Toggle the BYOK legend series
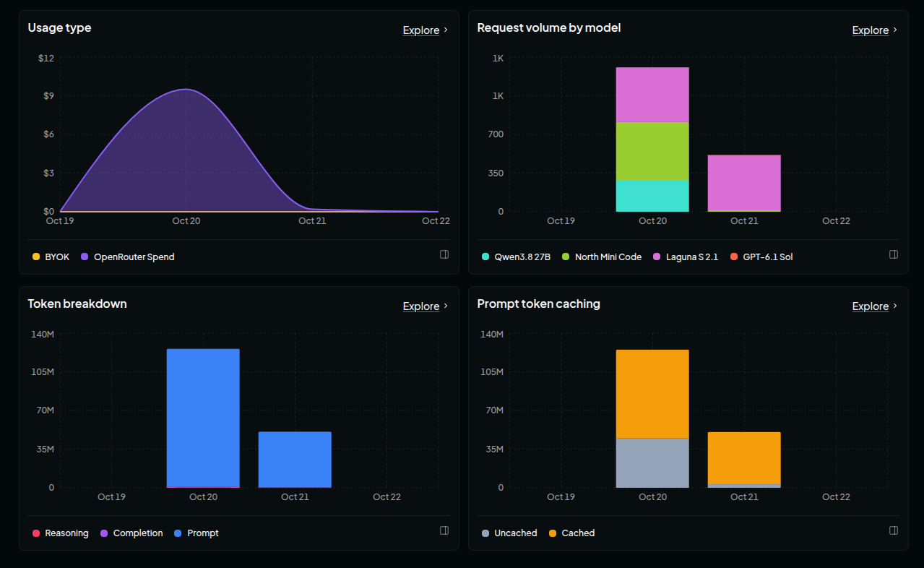 (51, 257)
